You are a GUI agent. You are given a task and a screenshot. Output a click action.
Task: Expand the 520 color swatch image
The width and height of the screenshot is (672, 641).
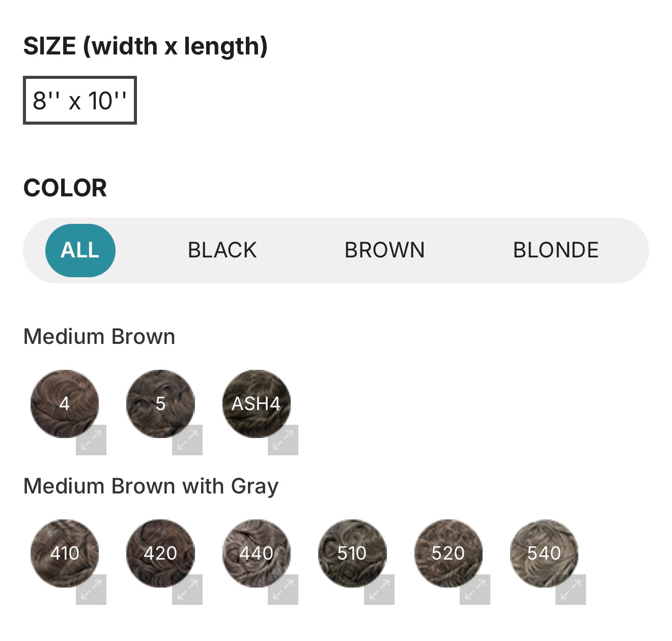(x=475, y=589)
